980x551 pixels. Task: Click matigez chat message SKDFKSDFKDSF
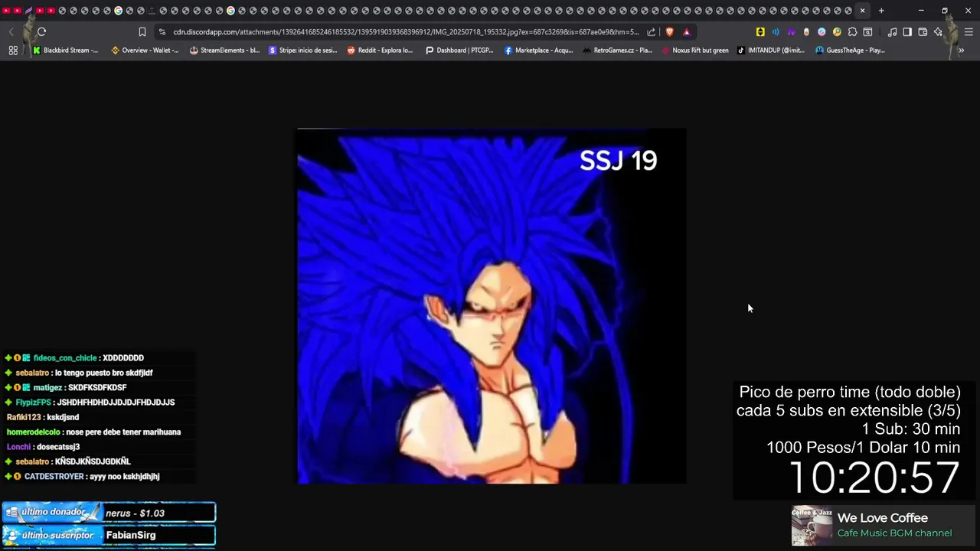[x=97, y=388]
